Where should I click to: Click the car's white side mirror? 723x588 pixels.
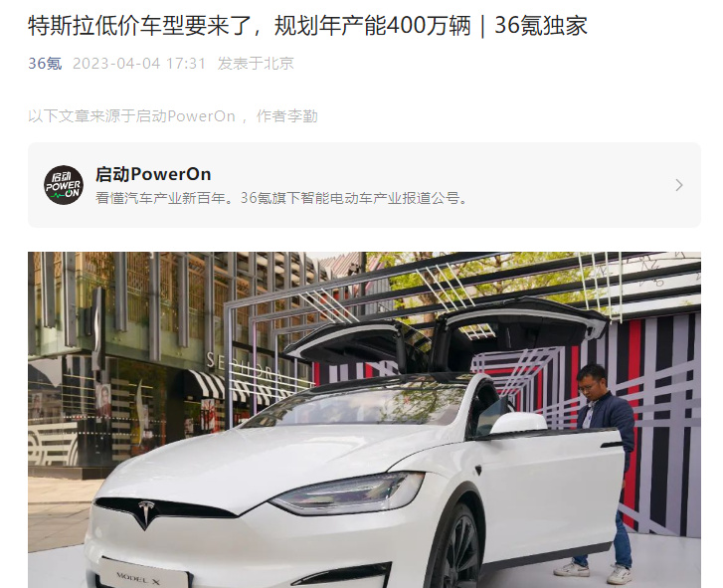tap(519, 423)
